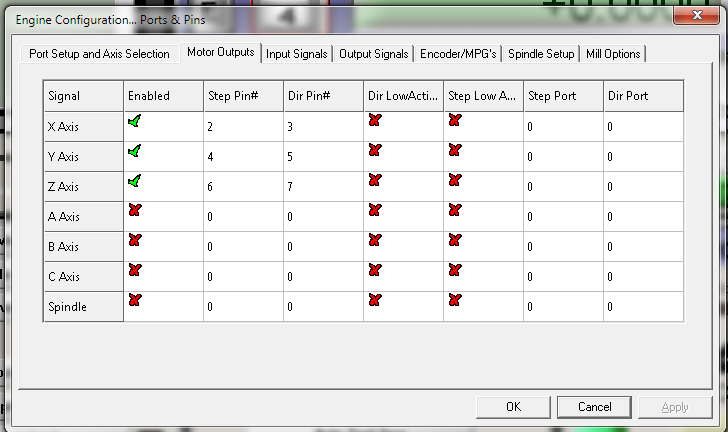
Task: Enable the A Axis red X
Action: 135,210
